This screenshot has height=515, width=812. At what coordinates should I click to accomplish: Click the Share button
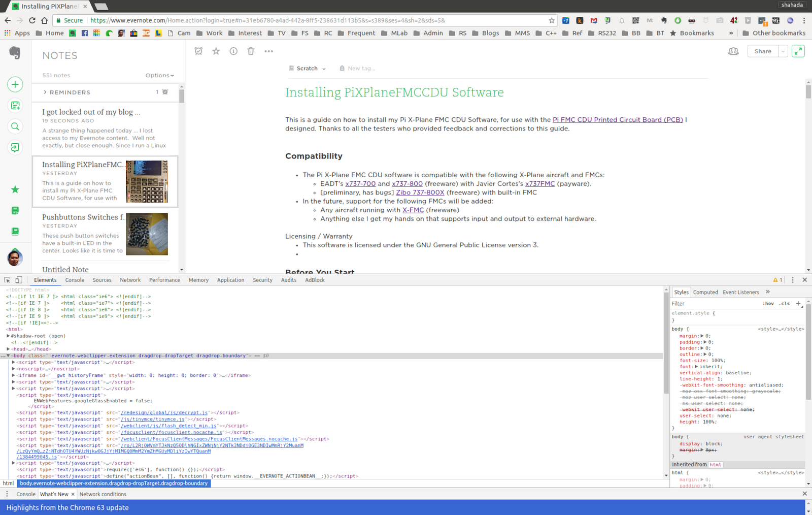pyautogui.click(x=762, y=51)
